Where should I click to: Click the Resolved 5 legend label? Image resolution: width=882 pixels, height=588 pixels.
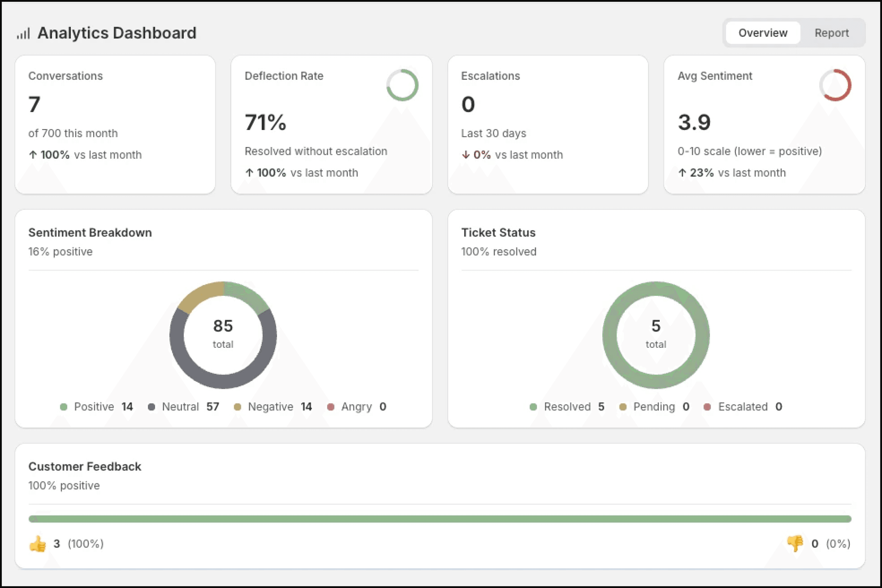(x=574, y=407)
